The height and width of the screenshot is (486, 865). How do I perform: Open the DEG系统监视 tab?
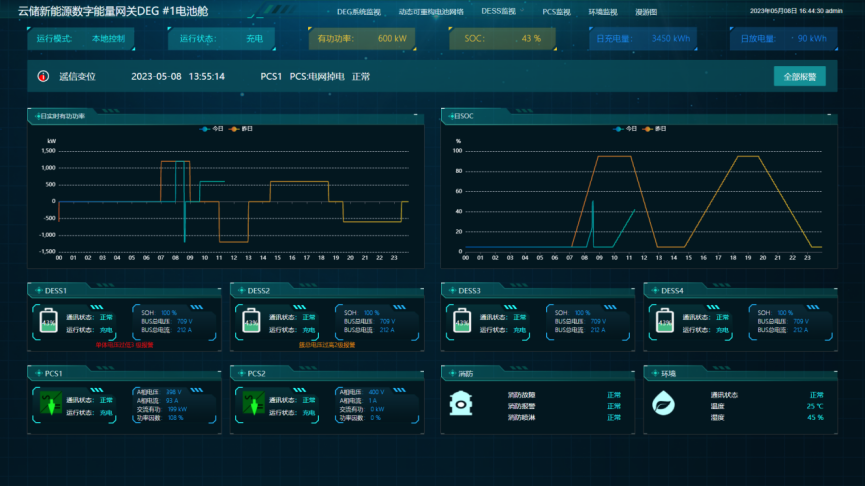(358, 12)
